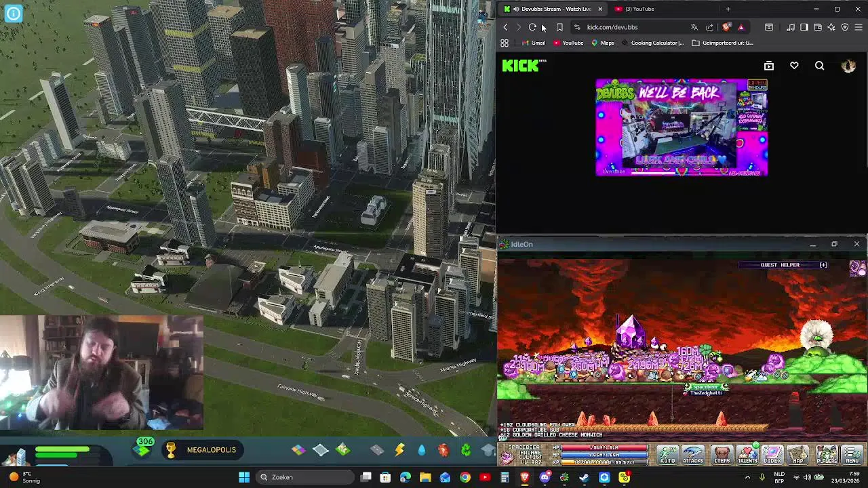Screen dimensions: 868x488
Task: Switch to the YouTube browser tab
Action: (665, 9)
